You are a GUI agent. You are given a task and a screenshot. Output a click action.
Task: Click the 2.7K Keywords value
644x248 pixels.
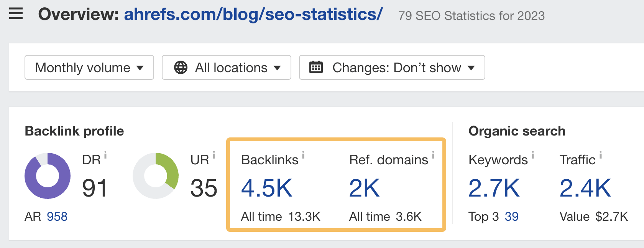click(x=494, y=188)
